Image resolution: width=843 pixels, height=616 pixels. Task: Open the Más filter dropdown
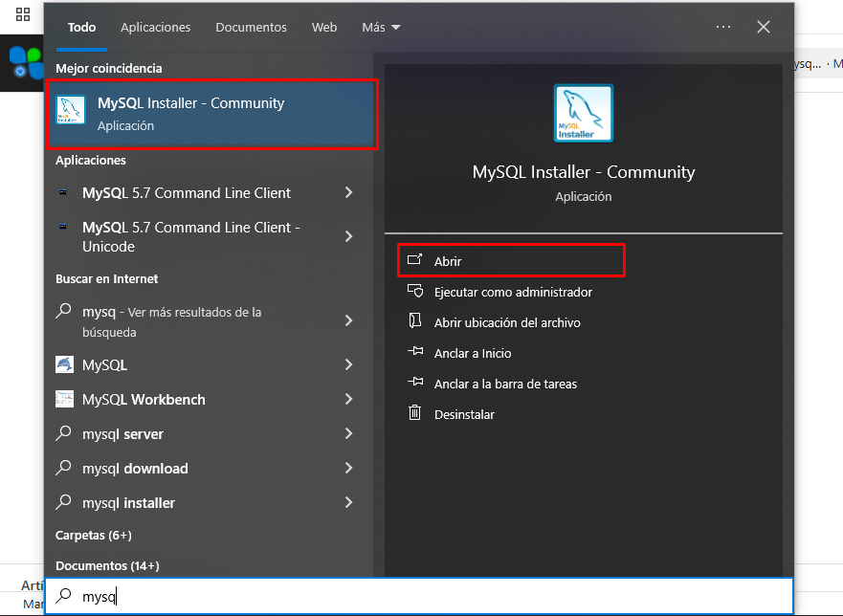coord(381,28)
